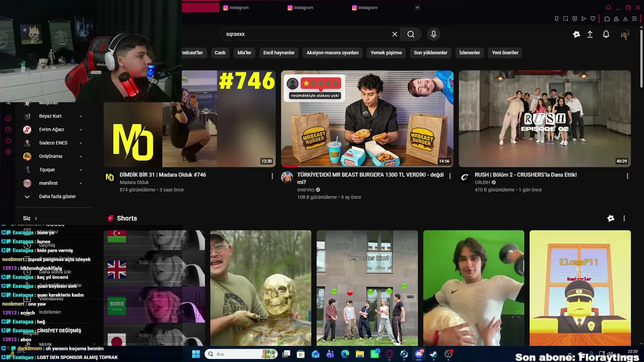Click the Windows taskbar 'Ara' search box
Image resolution: width=644 pixels, height=362 pixels.
coord(240,354)
